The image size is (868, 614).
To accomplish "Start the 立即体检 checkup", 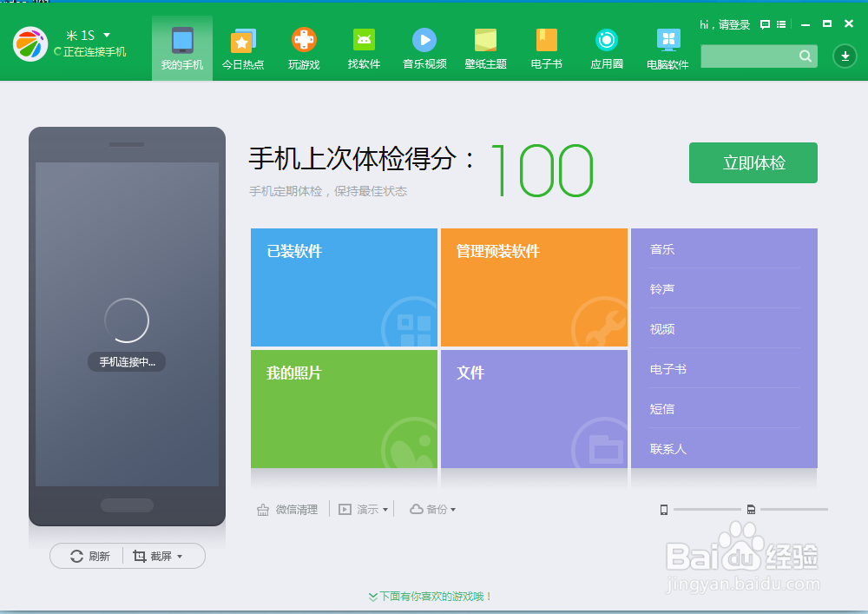I will click(753, 162).
